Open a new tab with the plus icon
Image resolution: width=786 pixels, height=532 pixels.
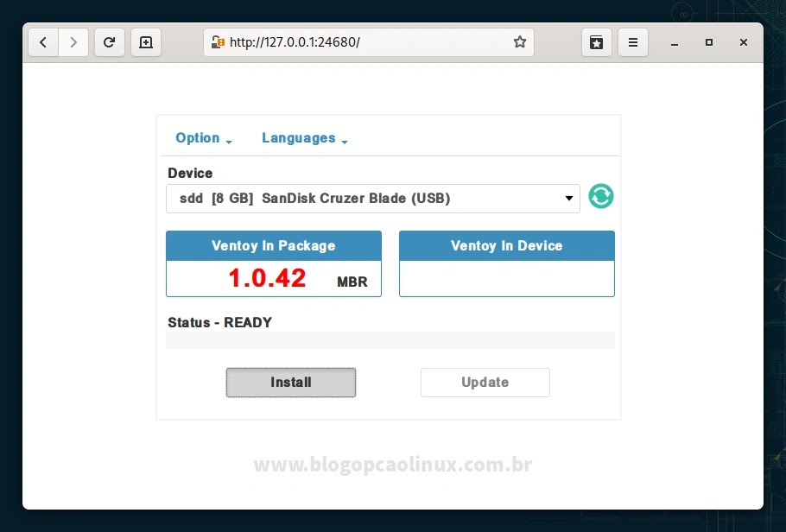tap(146, 42)
